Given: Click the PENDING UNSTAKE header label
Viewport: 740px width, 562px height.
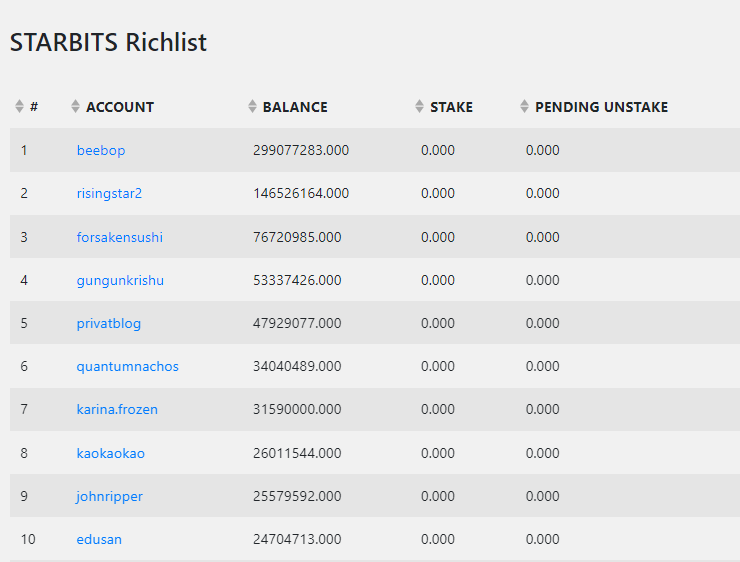Looking at the screenshot, I should 601,107.
